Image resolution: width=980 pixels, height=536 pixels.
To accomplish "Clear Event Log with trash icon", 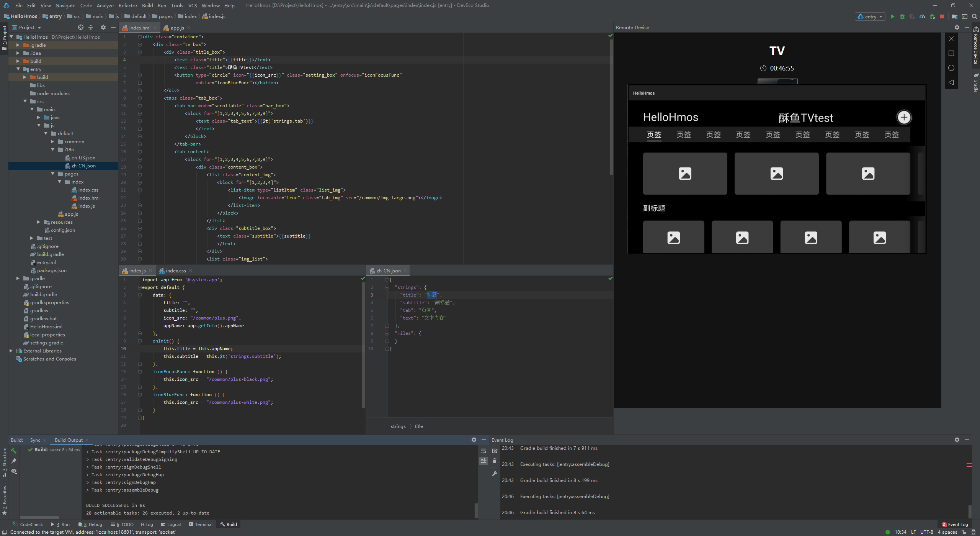I will pos(495,461).
